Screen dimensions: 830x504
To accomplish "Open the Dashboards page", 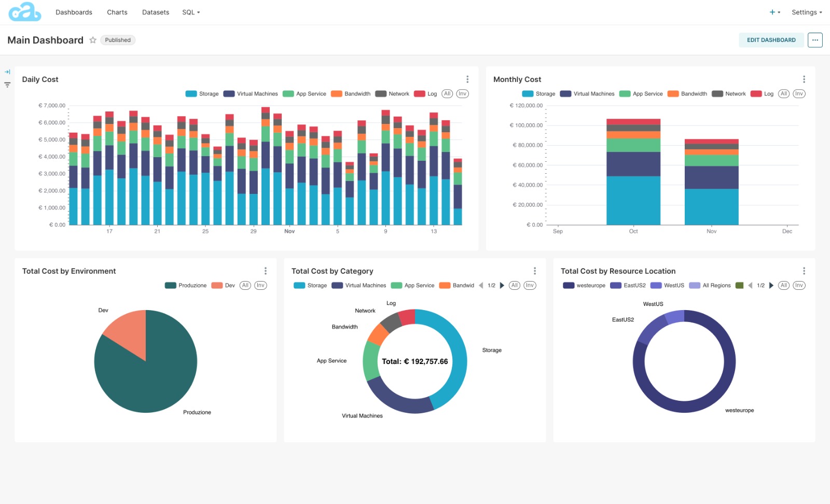I will (74, 12).
